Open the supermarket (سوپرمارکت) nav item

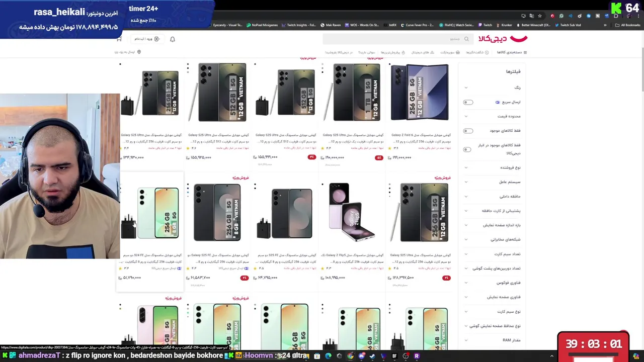pos(450,52)
